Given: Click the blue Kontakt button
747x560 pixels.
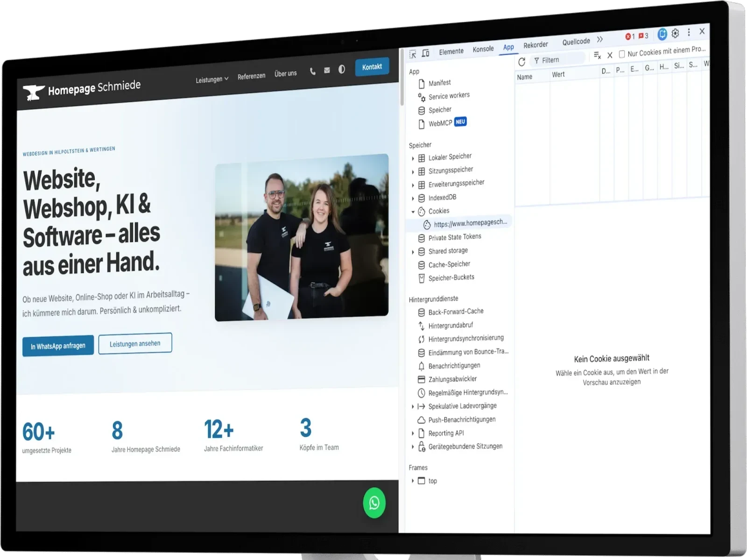Looking at the screenshot, I should pos(372,67).
